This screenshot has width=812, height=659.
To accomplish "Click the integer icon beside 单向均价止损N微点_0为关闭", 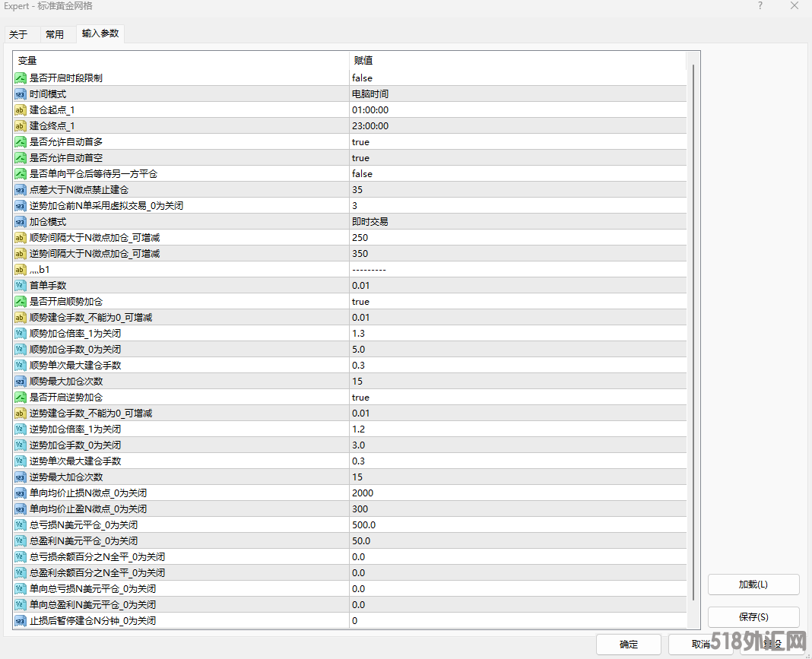I will point(21,493).
